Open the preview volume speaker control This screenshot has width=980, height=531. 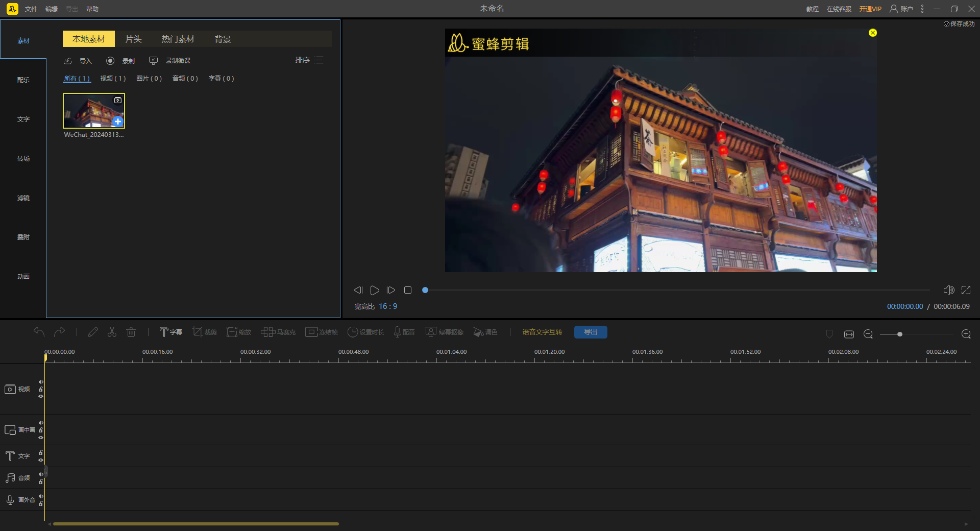click(x=948, y=290)
